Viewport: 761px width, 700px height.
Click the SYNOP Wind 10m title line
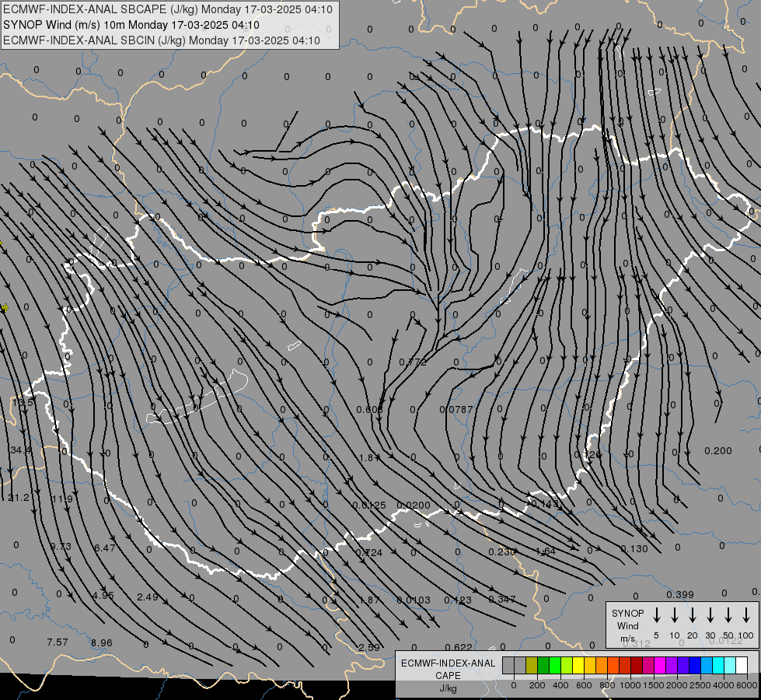pyautogui.click(x=131, y=25)
